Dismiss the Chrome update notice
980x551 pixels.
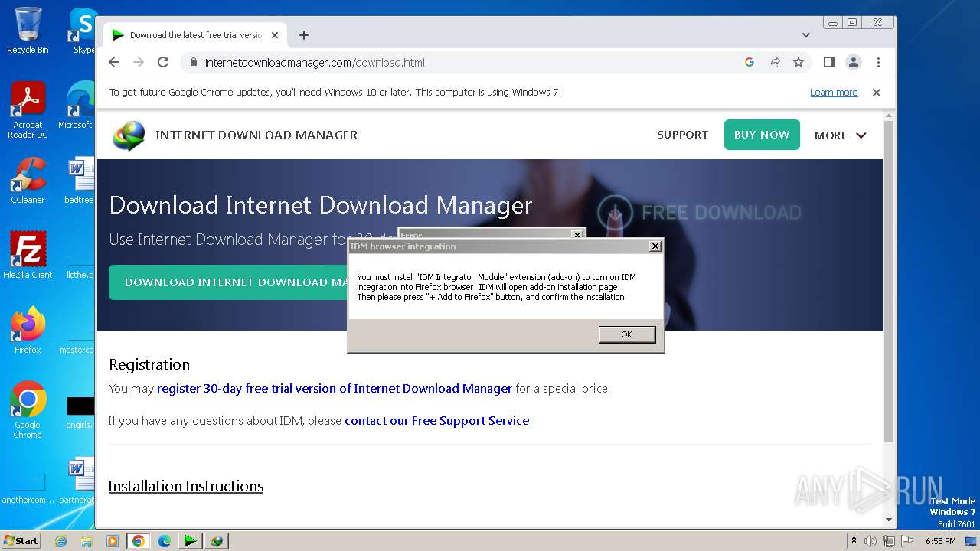(877, 93)
